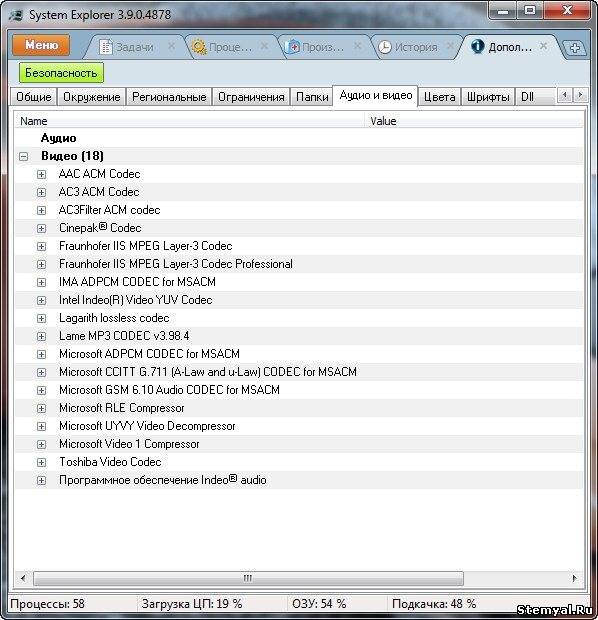Open the Цвета sub-tab
This screenshot has width=598, height=620.
[439, 97]
